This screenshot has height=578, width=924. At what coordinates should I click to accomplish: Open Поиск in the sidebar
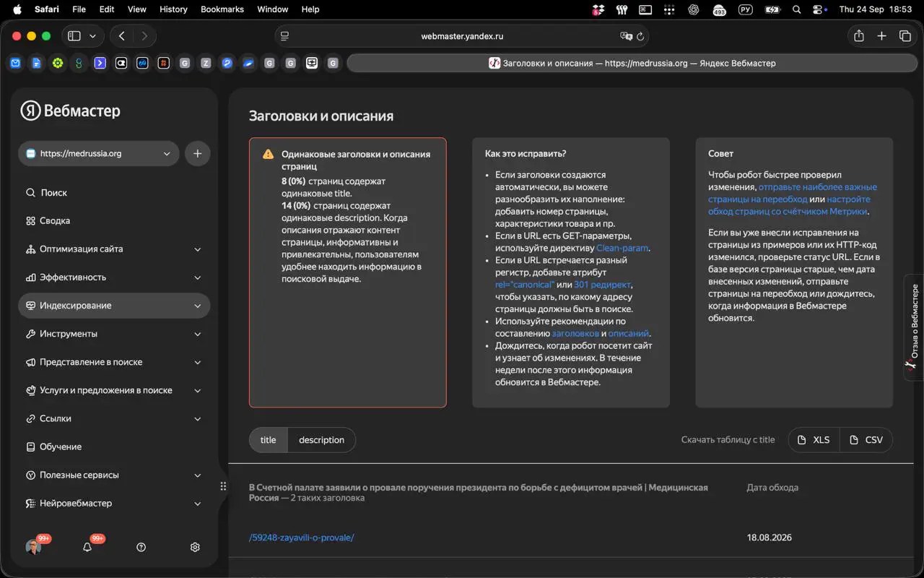coord(114,193)
